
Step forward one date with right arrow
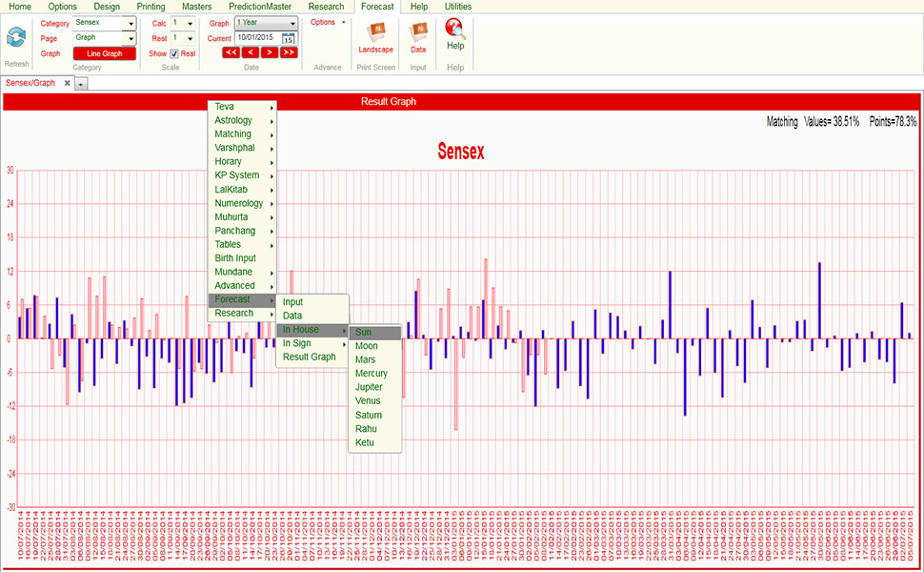270,52
